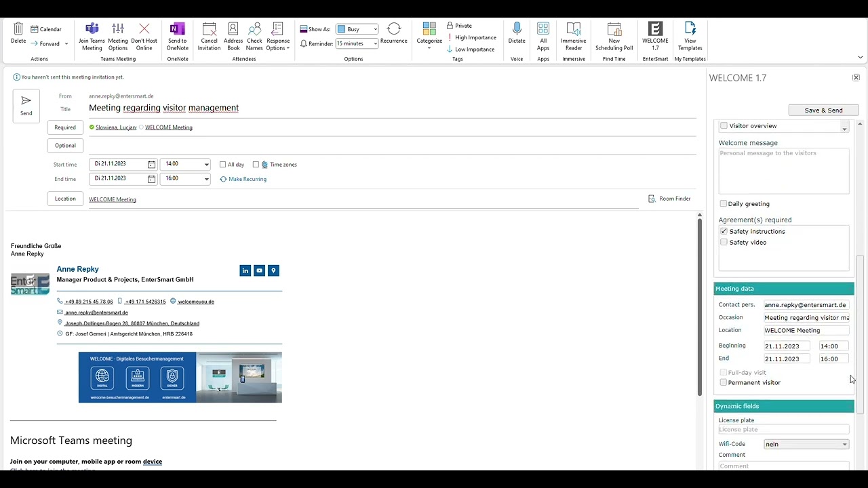Image resolution: width=868 pixels, height=488 pixels.
Task: Click the Forward button in Actions
Action: point(45,43)
